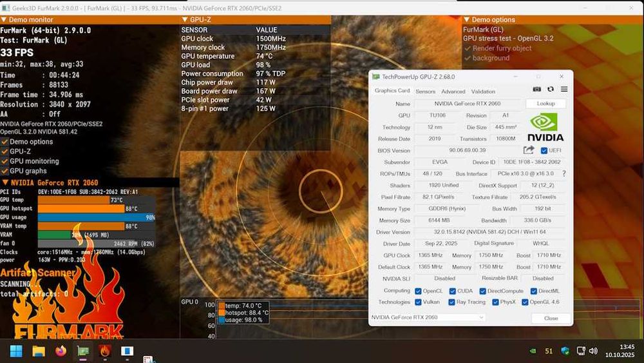This screenshot has width=644, height=363.
Task: Open the taskbar clock and date
Action: 620,351
